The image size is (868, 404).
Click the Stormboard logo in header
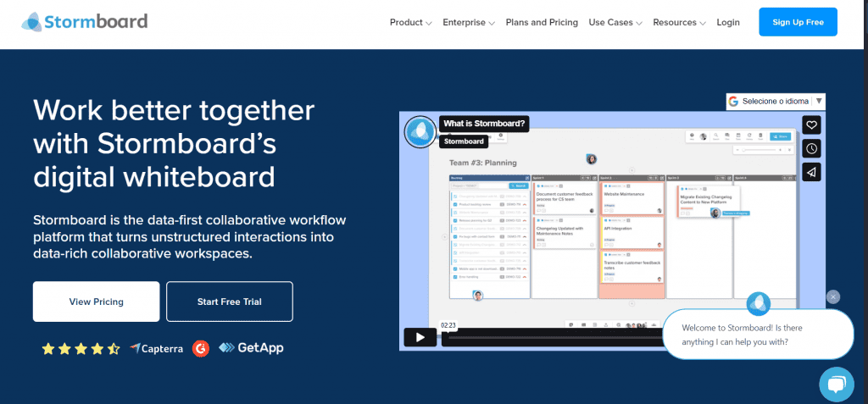(x=85, y=21)
